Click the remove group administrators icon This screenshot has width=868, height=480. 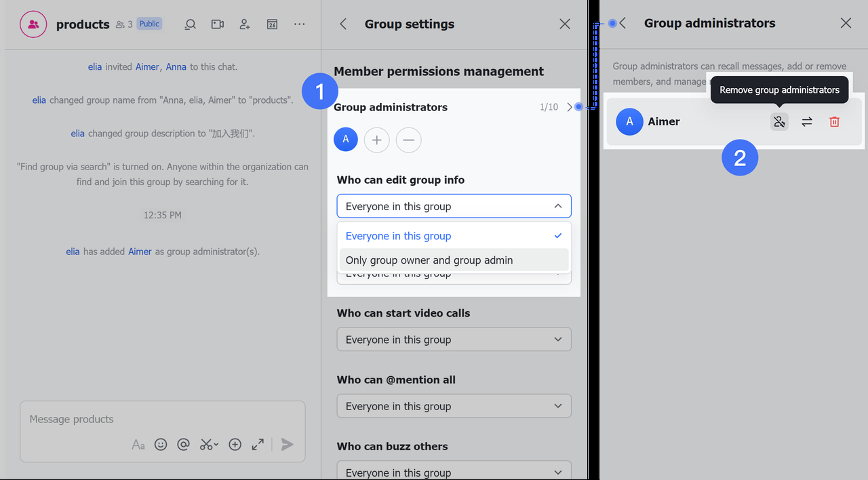[779, 122]
